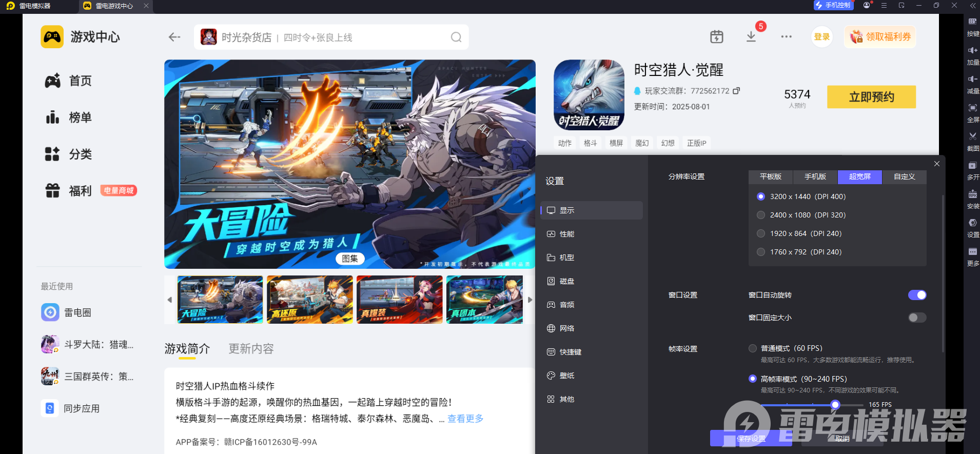Select resolution 1920 x 864 (DPI 240)
The image size is (980, 454).
[x=761, y=233]
